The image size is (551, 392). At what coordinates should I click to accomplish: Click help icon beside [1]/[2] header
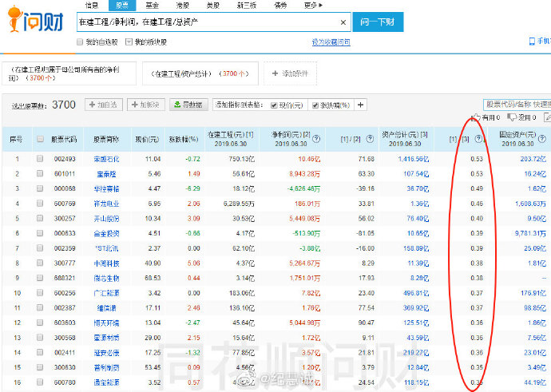370,139
